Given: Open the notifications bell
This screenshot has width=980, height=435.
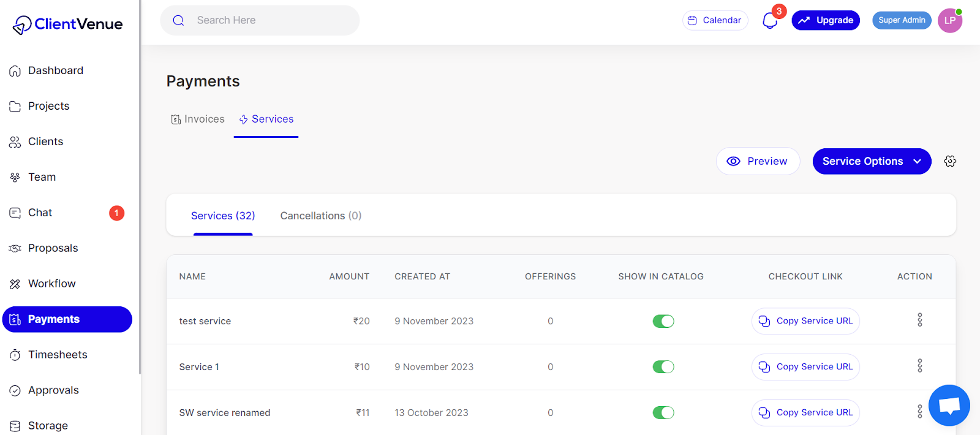Looking at the screenshot, I should click(770, 21).
